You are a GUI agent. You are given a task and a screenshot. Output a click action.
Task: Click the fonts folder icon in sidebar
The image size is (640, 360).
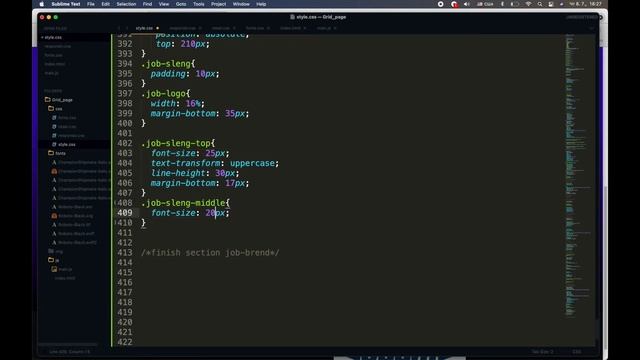pos(51,153)
